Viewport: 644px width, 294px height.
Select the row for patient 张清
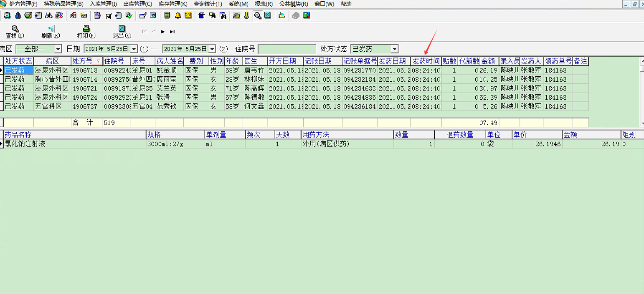pos(296,97)
